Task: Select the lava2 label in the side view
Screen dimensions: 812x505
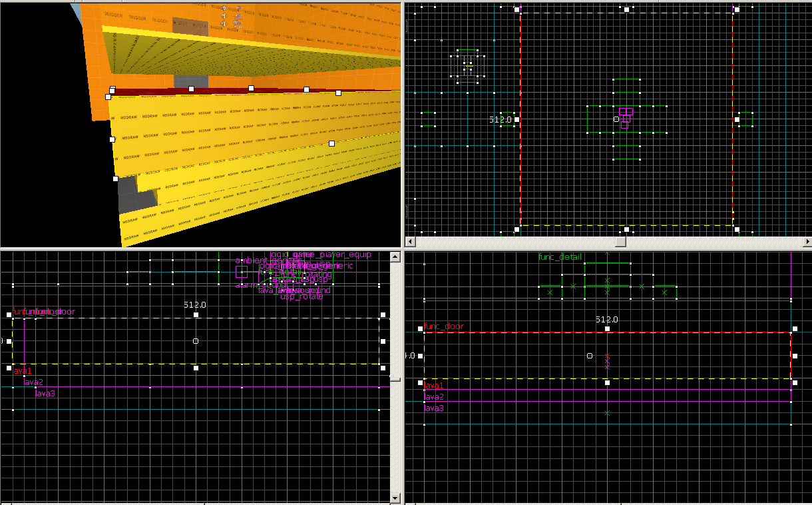Action: [434, 396]
